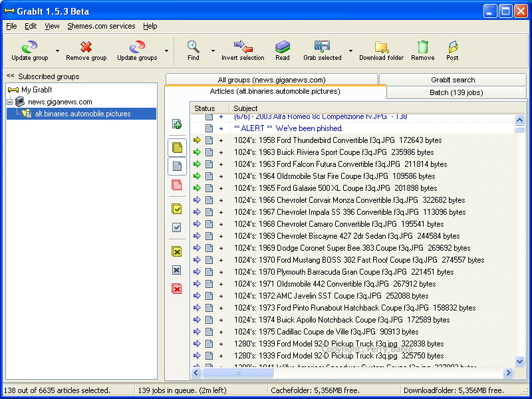Viewport: 532px width, 399px height.
Task: Switch to the GrabIt search tab
Action: click(453, 80)
